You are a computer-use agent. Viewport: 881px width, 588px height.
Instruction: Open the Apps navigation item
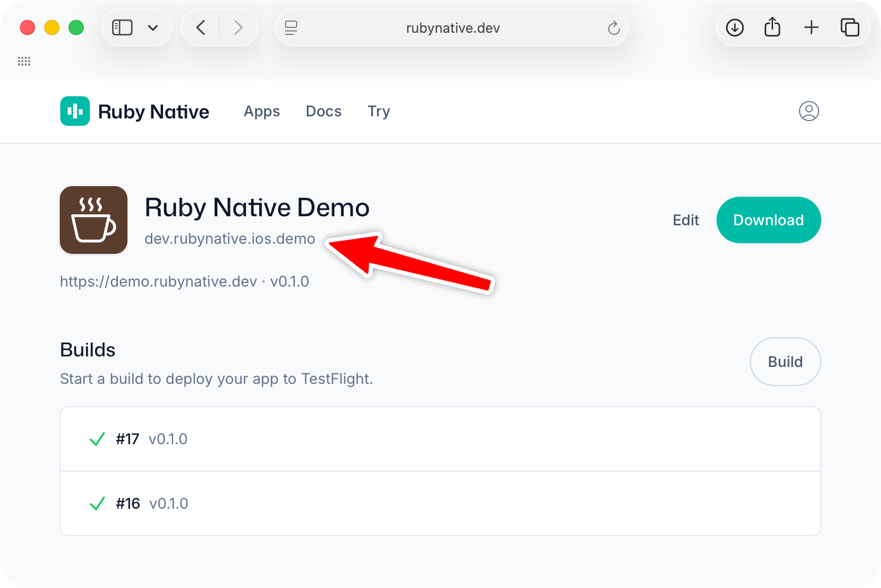pyautogui.click(x=262, y=112)
